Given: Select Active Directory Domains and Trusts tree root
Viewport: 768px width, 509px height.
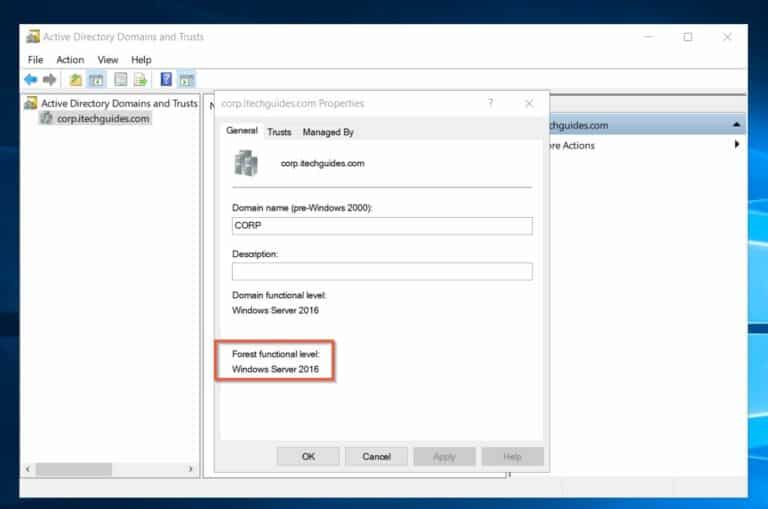Looking at the screenshot, I should click(x=119, y=103).
